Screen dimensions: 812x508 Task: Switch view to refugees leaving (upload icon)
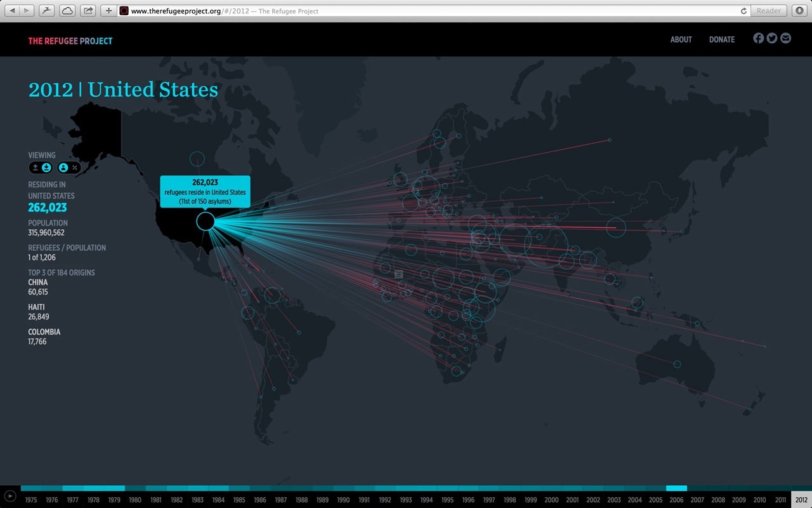[36, 168]
